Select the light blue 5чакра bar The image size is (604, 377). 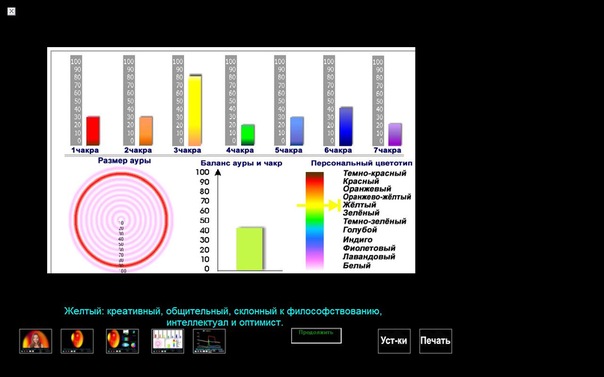297,131
